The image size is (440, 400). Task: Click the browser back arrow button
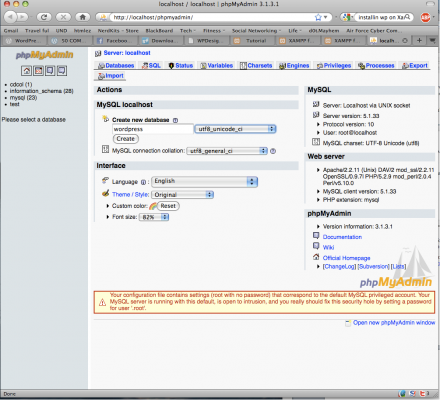(x=11, y=17)
